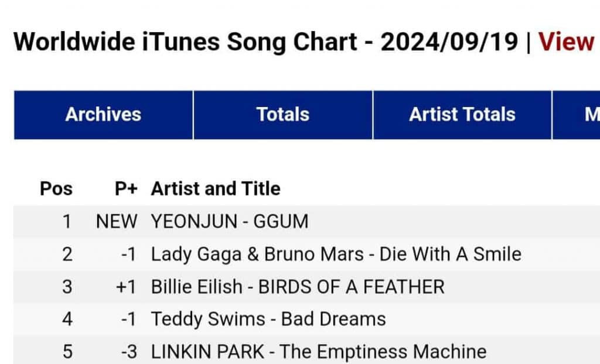Open the Archives tab

click(103, 115)
